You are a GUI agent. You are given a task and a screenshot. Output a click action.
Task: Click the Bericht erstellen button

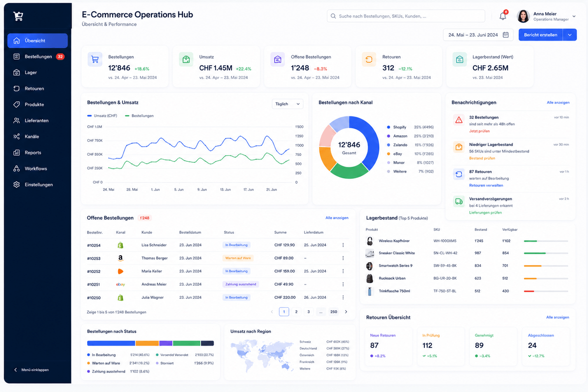(x=540, y=35)
